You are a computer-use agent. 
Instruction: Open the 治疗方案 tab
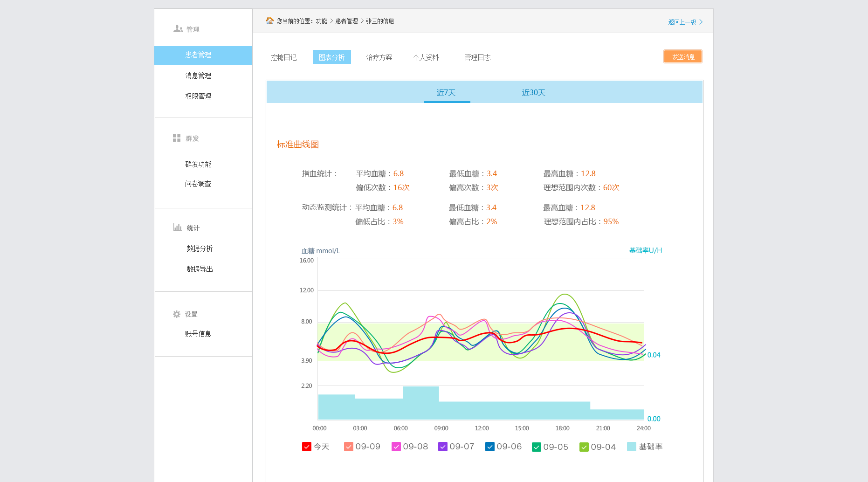(379, 57)
